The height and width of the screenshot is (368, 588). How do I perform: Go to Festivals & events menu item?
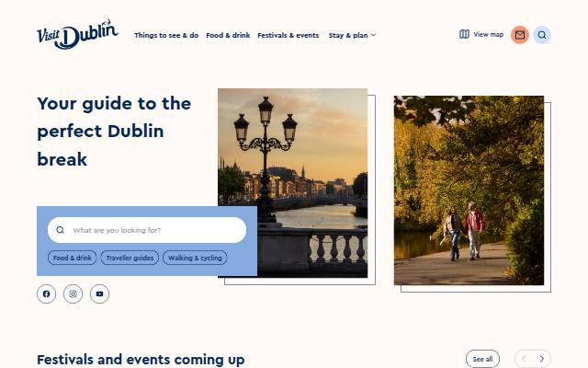pyautogui.click(x=288, y=35)
